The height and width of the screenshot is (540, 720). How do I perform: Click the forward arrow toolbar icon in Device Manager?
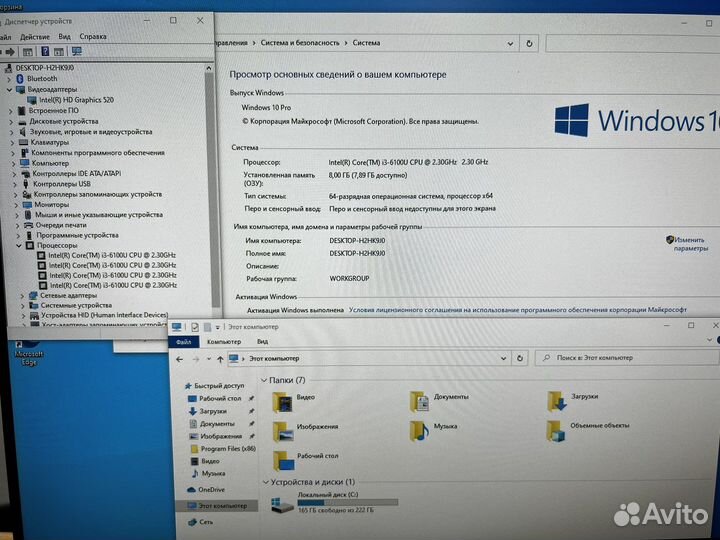coord(10,52)
